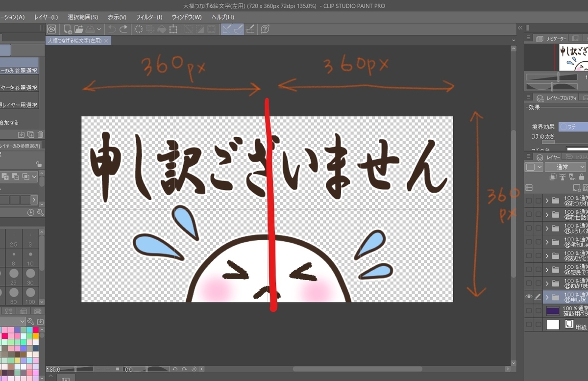The height and width of the screenshot is (381, 588).
Task: Click the Clip Studio support help icon
Action: (x=265, y=29)
